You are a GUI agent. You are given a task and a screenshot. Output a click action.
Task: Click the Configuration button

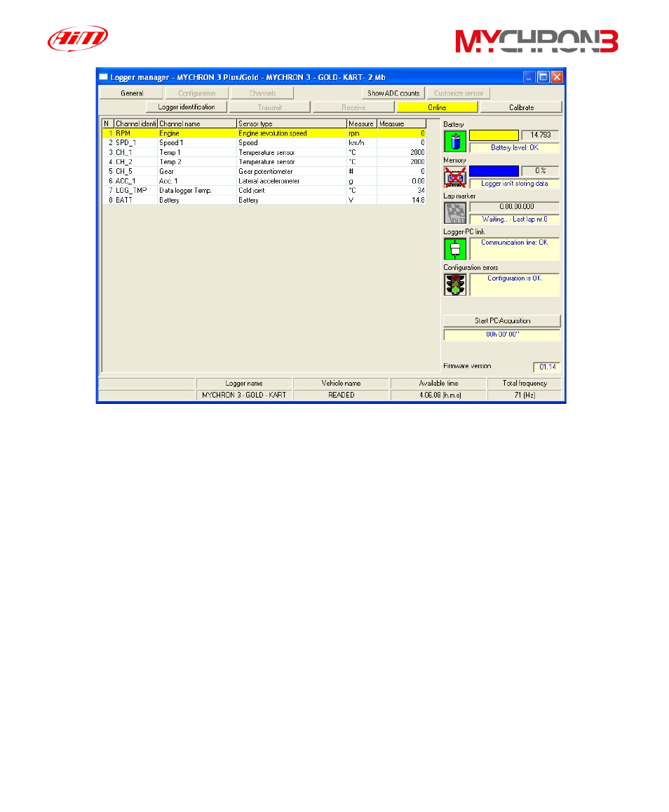[197, 93]
